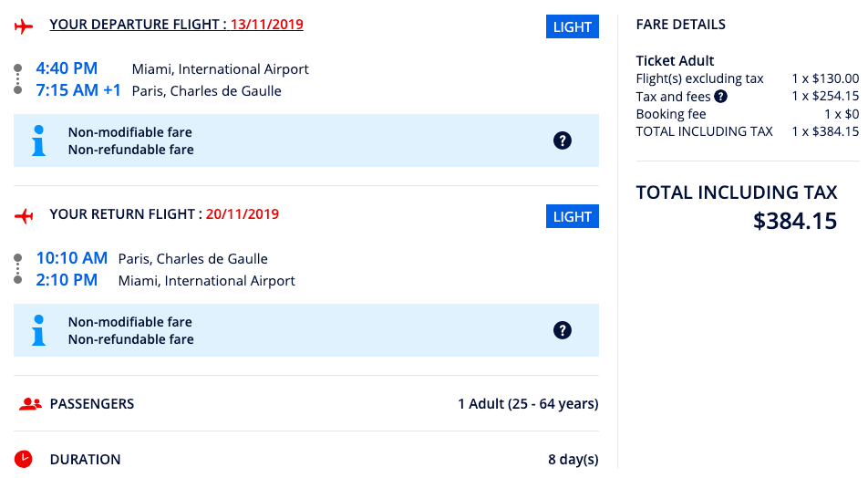The height and width of the screenshot is (478, 868).
Task: Click the 7:15 AM +1 arrival time
Action: pyautogui.click(x=78, y=90)
